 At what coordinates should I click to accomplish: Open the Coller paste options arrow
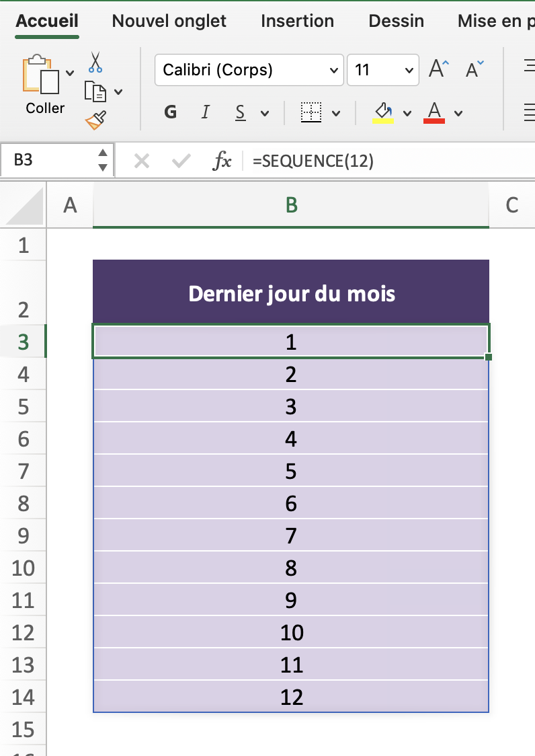click(70, 73)
